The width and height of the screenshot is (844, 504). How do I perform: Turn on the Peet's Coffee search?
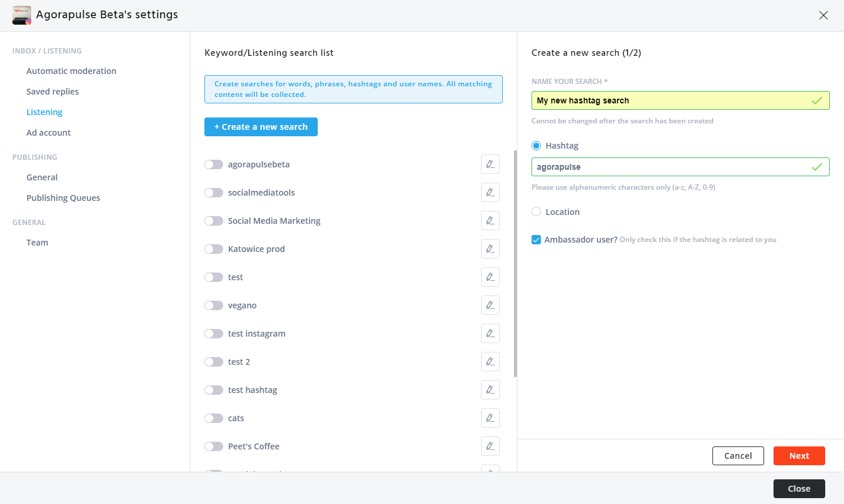point(214,446)
